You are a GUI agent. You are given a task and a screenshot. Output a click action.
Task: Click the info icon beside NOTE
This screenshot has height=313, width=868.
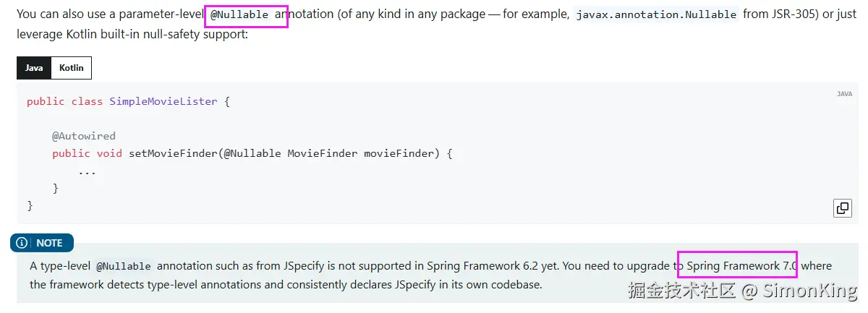click(22, 243)
